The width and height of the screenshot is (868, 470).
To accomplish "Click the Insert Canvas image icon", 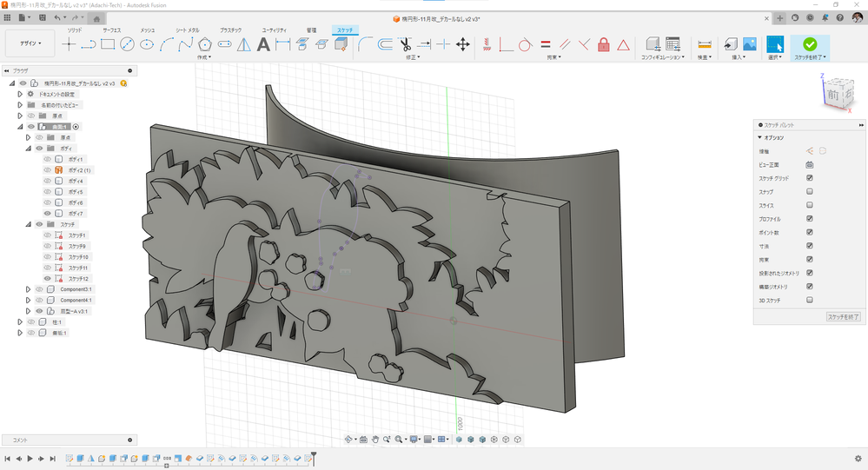I will coord(750,45).
